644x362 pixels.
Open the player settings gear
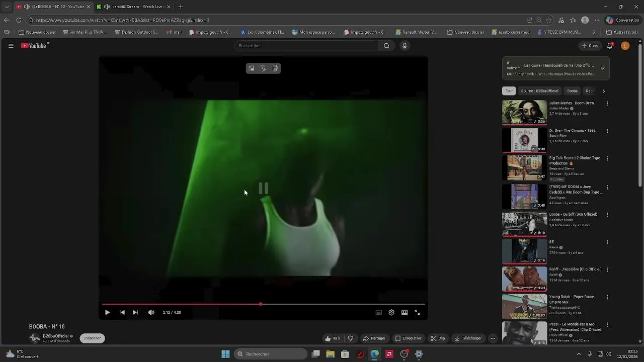(x=391, y=312)
